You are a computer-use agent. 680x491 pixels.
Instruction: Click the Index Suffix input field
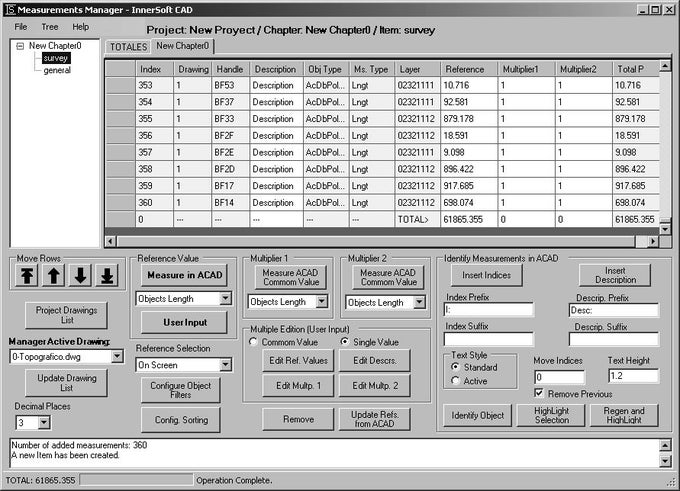(489, 339)
